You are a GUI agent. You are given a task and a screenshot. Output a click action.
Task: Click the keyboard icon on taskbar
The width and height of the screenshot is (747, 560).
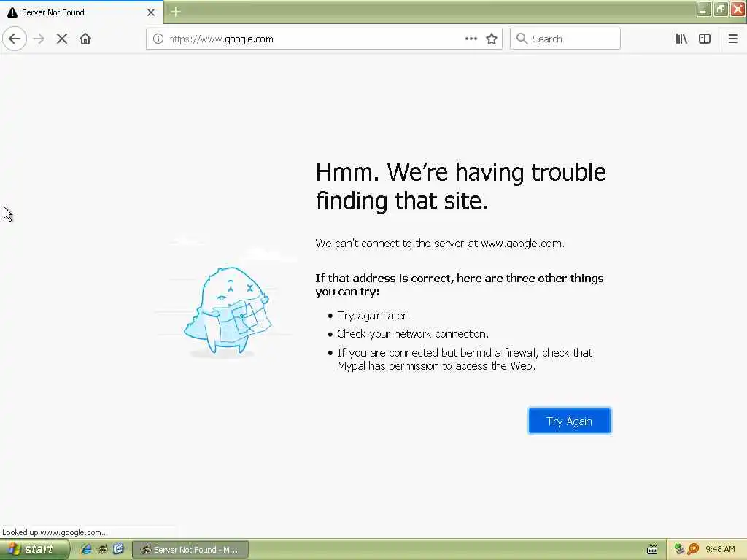click(652, 550)
